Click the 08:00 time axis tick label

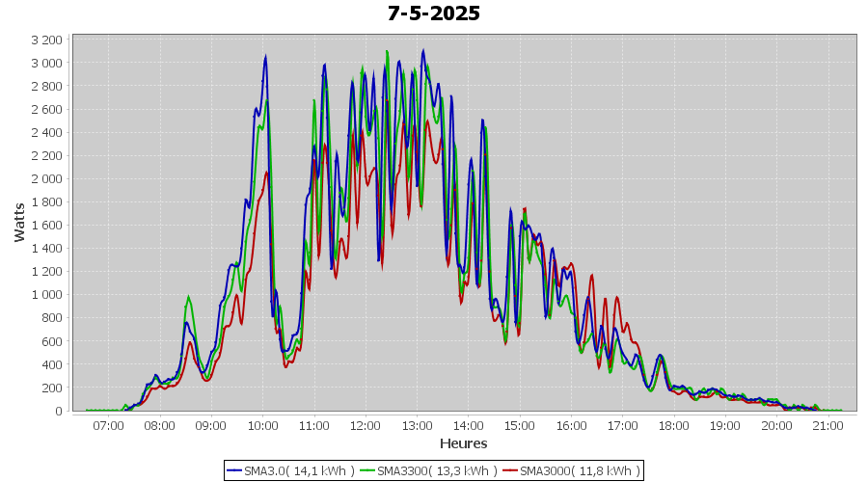(159, 425)
